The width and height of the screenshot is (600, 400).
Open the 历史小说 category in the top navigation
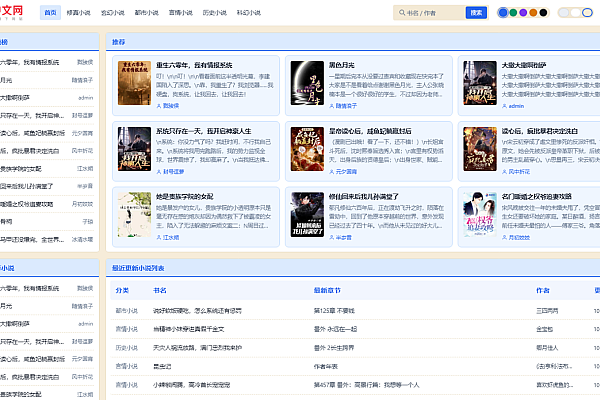coord(215,13)
